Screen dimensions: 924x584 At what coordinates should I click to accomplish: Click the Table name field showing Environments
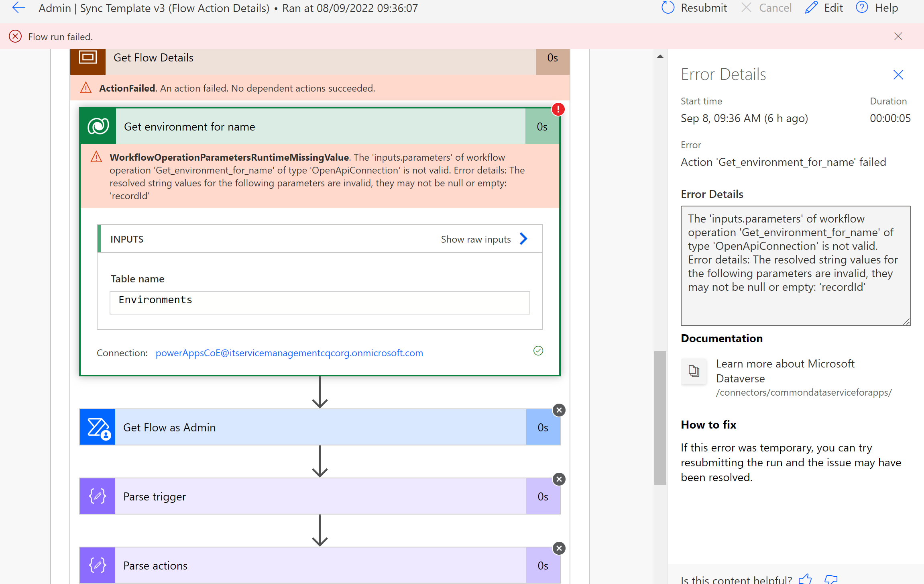[x=320, y=302]
